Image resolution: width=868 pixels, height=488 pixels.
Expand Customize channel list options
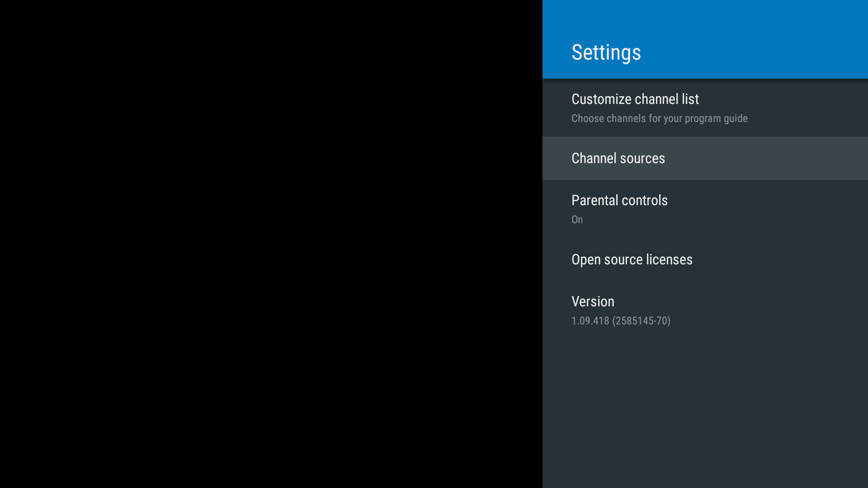click(705, 107)
